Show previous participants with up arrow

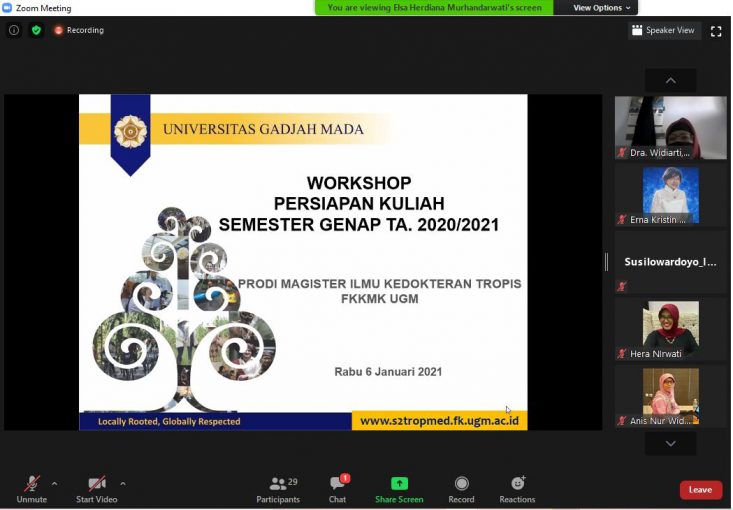tap(670, 81)
